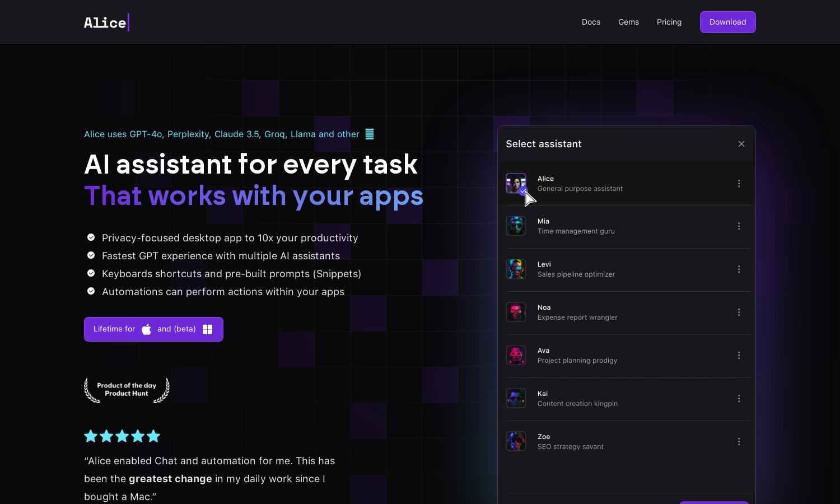Click the Windows logo icon
Screen dimensions: 840x504
pos(207,329)
